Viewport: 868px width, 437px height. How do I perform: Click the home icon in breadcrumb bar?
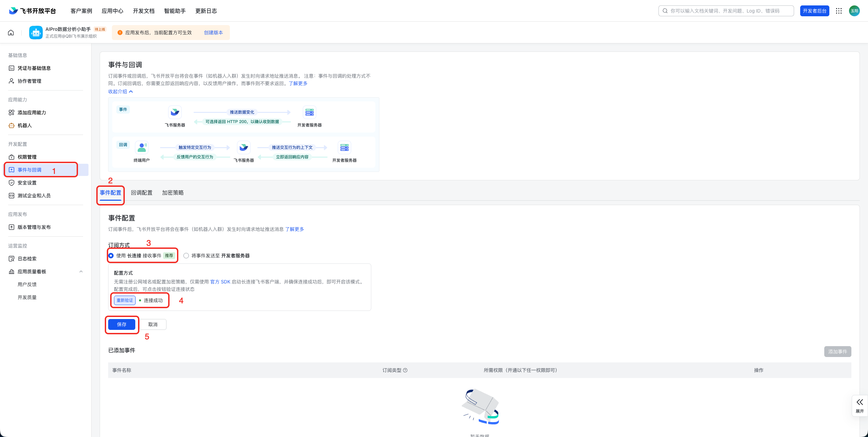[x=11, y=33]
